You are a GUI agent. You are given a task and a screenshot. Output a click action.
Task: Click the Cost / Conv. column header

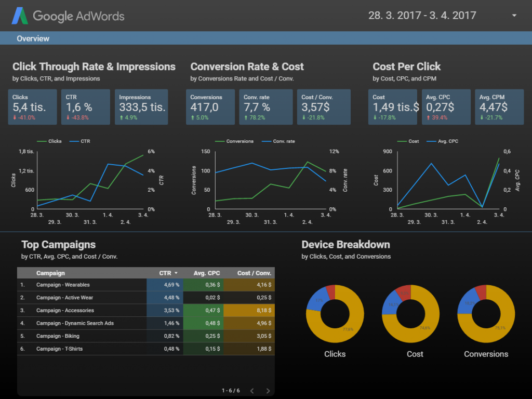pyautogui.click(x=254, y=273)
